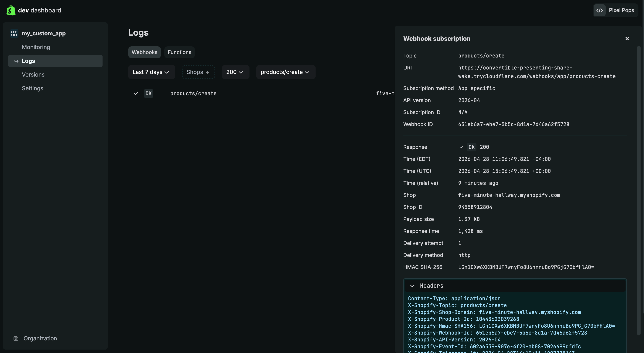Click the Webhook subscription panel heading
The width and height of the screenshot is (644, 353).
tap(437, 39)
